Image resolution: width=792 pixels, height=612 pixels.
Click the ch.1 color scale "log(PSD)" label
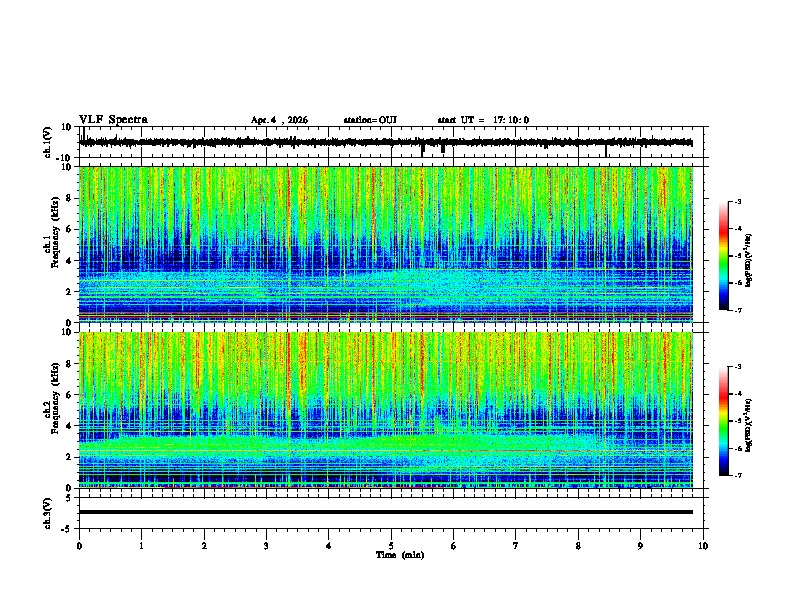tap(748, 260)
